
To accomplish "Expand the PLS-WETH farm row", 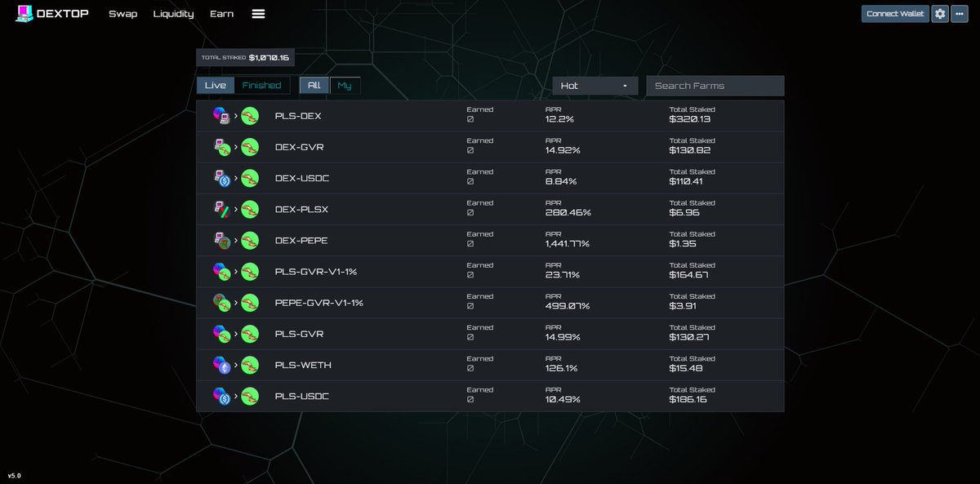I will tap(490, 365).
